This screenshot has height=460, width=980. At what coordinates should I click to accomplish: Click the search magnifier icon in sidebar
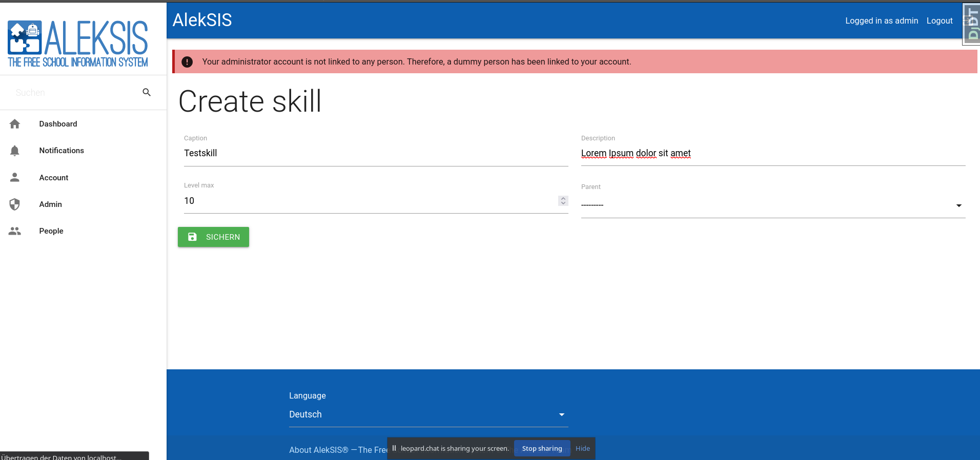click(147, 92)
